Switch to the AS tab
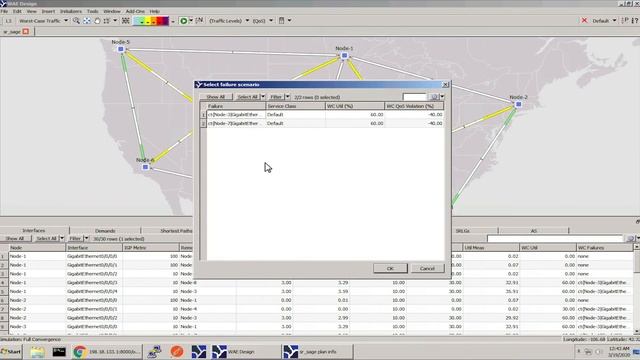Screen dimensions: 640x360 [x=533, y=231]
